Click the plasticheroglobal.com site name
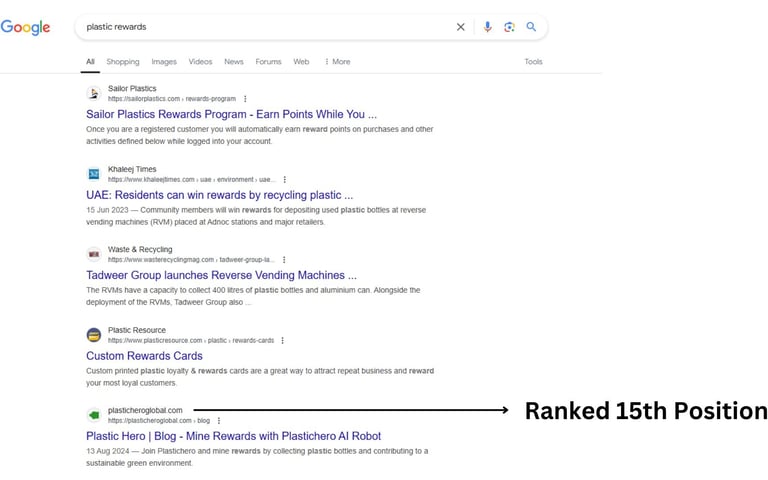The image size is (768, 480). pyautogui.click(x=145, y=410)
